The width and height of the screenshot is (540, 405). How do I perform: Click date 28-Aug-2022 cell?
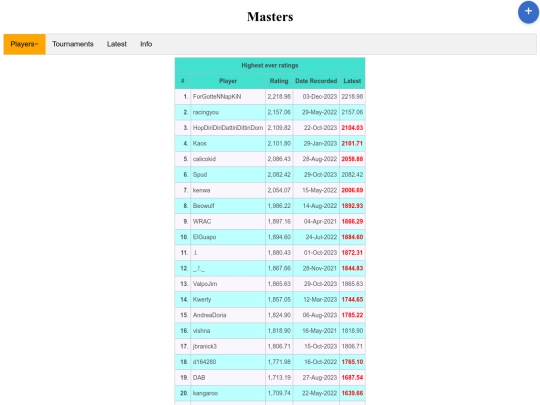click(x=316, y=159)
